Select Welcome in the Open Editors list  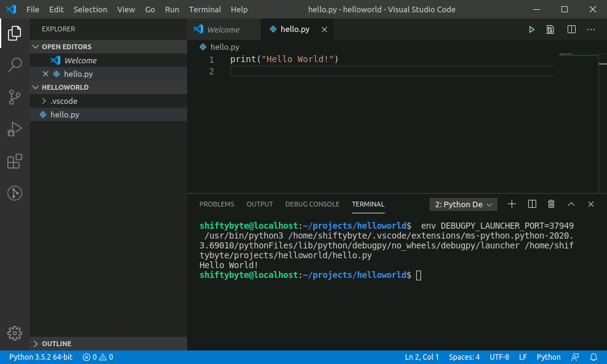click(108, 60)
